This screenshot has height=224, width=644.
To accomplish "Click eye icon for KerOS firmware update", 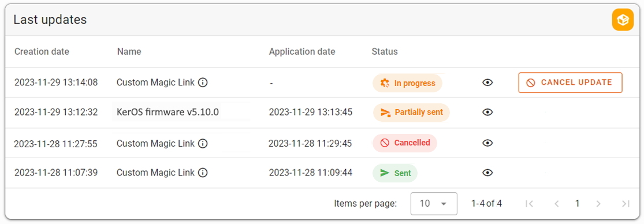I will click(x=487, y=113).
